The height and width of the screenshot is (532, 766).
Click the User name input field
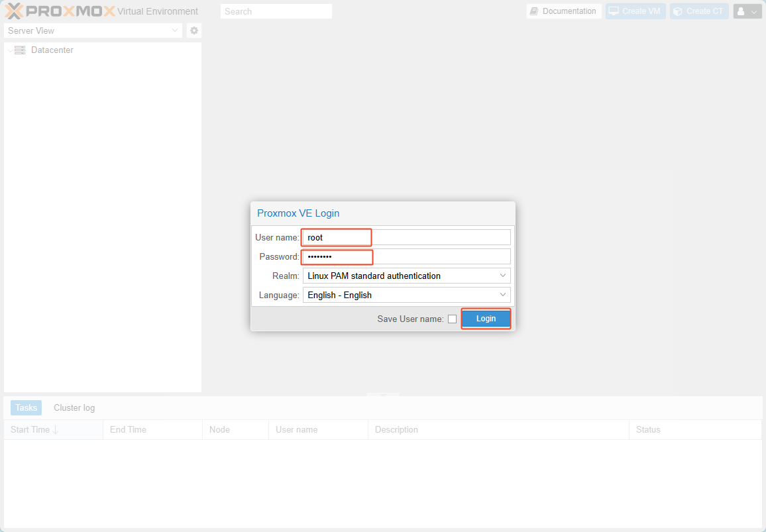[406, 237]
